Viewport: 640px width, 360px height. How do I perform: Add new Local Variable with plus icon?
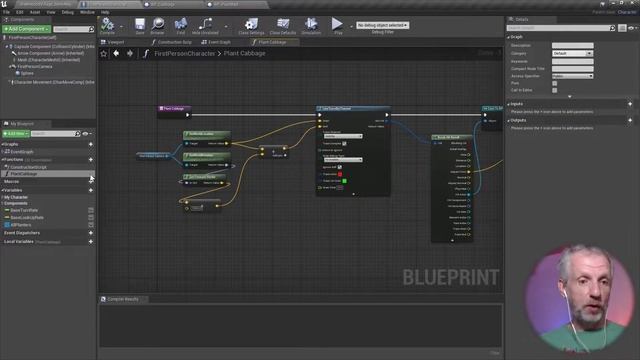(91, 242)
